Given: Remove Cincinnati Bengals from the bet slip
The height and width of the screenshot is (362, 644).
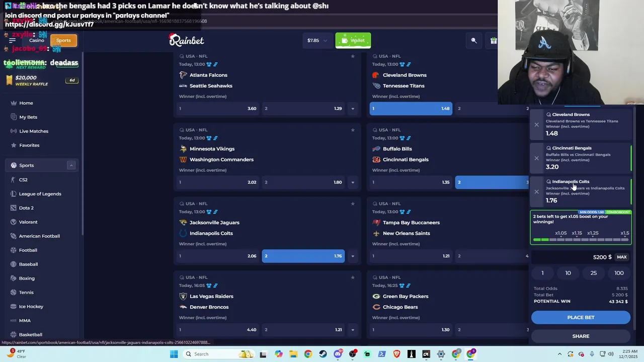Looking at the screenshot, I should click(536, 158).
